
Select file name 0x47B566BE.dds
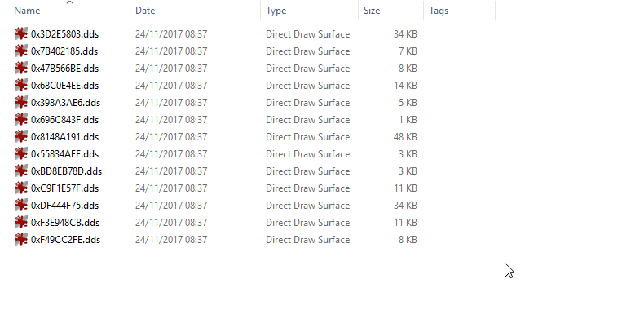pyautogui.click(x=65, y=69)
